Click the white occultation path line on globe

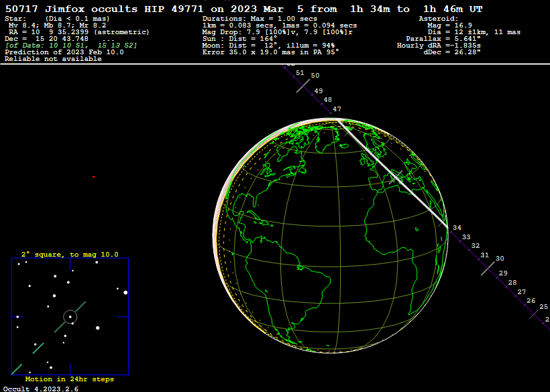(392, 174)
